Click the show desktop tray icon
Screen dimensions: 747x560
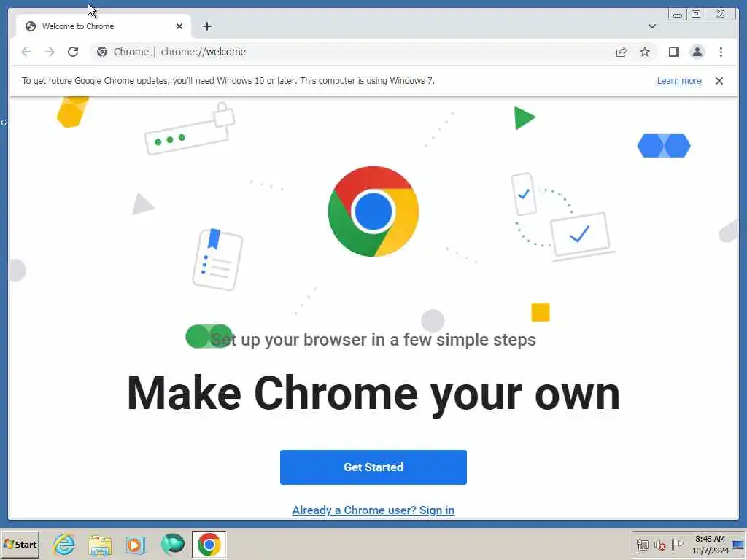pos(739,545)
